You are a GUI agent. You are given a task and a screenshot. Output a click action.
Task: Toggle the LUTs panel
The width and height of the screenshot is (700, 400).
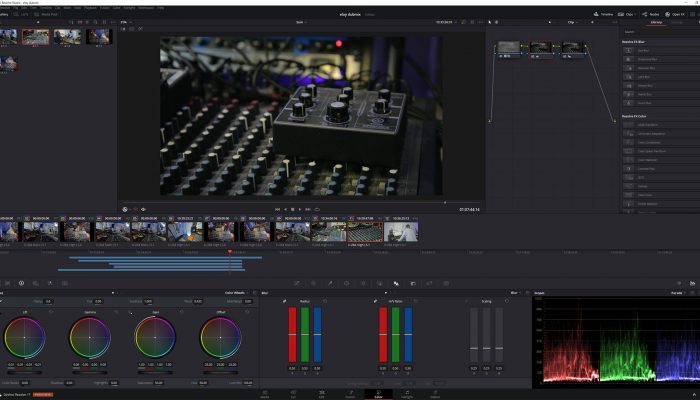point(21,14)
